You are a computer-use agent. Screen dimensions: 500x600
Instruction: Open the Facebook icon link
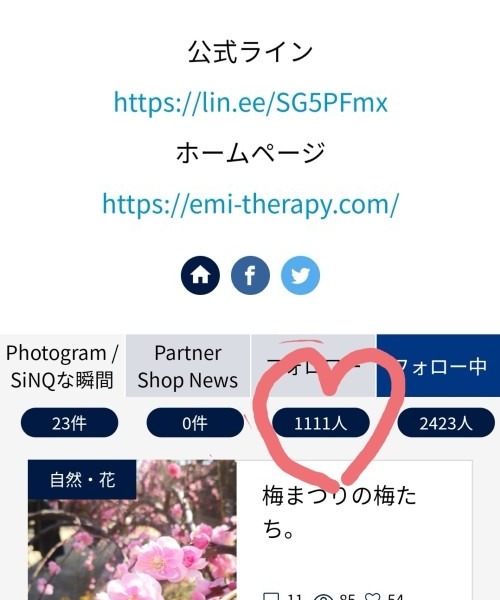[250, 275]
